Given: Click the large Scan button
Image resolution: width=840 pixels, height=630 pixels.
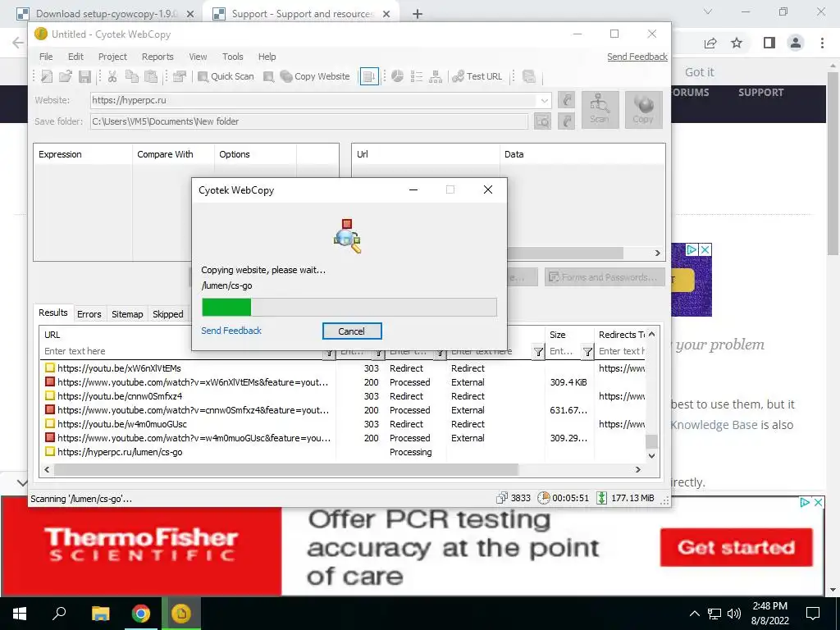Looking at the screenshot, I should tap(599, 109).
